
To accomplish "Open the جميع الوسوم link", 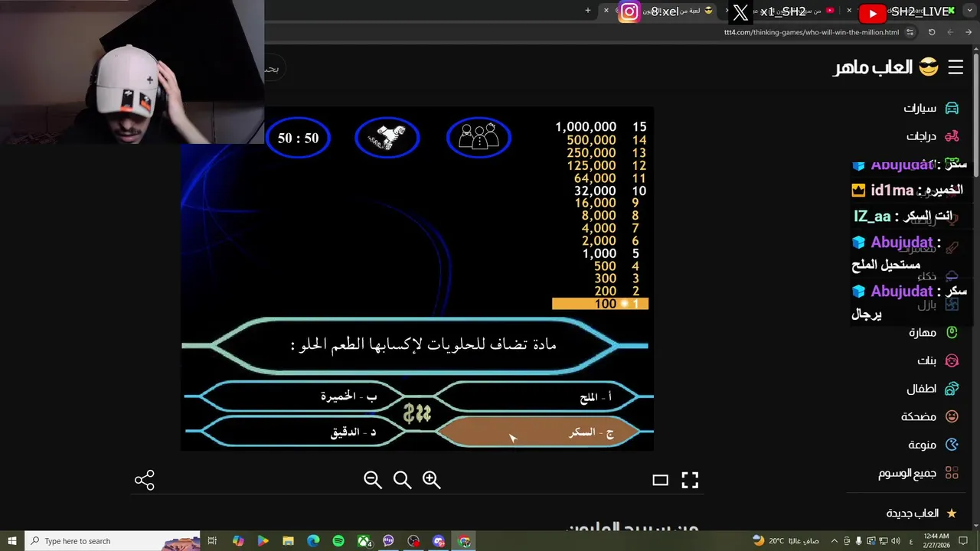I will [907, 473].
